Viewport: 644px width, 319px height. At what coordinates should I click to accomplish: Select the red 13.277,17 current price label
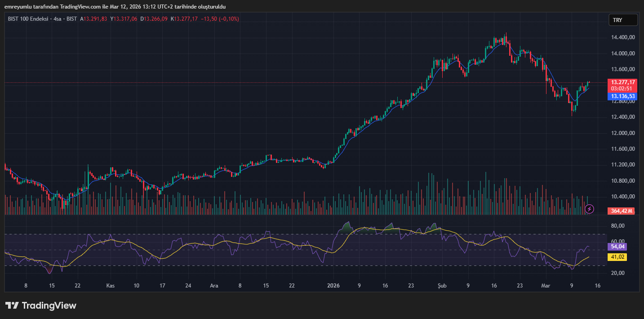[x=622, y=82]
